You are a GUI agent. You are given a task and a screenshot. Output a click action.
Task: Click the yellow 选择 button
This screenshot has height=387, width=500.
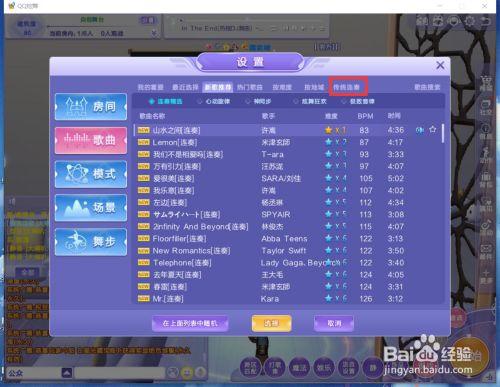[x=271, y=323]
